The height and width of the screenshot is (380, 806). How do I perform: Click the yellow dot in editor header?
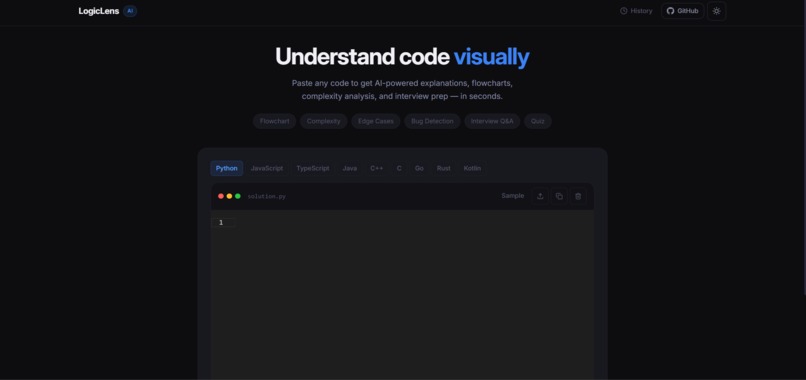click(229, 196)
